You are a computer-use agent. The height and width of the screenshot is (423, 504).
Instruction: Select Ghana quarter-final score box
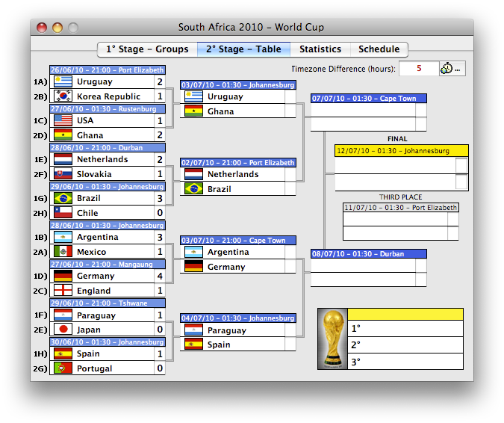290,111
